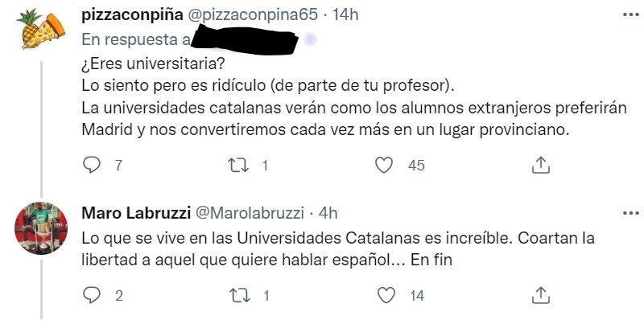Open more options for Maro Labruzzi tweet

[x=627, y=212]
